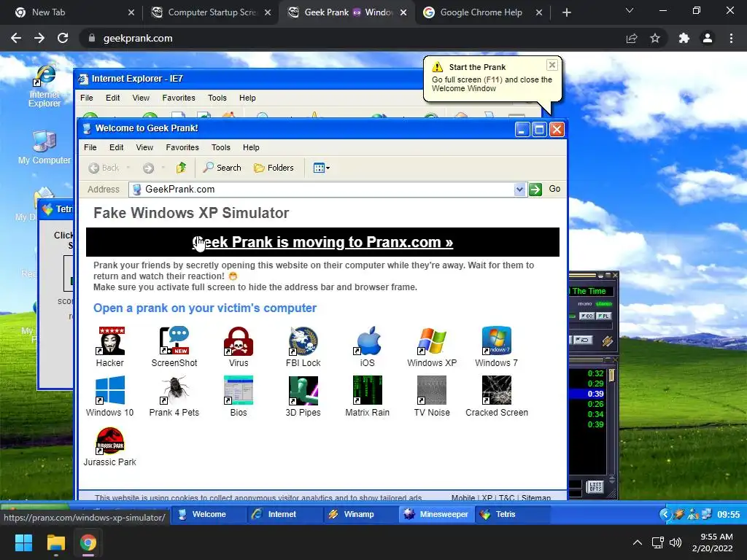Close the Start the Prank balloon tip
The image size is (747, 560).
(x=551, y=65)
